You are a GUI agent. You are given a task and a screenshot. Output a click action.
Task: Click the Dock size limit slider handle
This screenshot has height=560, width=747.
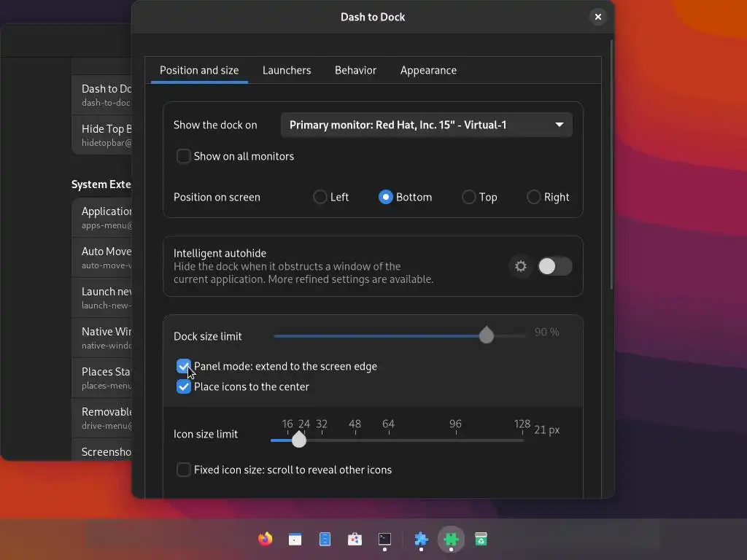pos(487,335)
